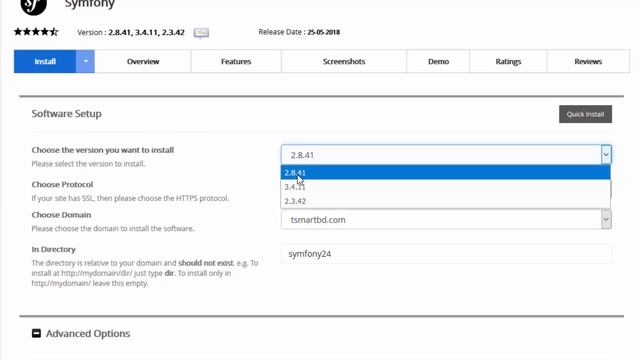Image resolution: width=640 pixels, height=360 pixels.
Task: Select version 2.8.41 from the list
Action: (x=445, y=173)
